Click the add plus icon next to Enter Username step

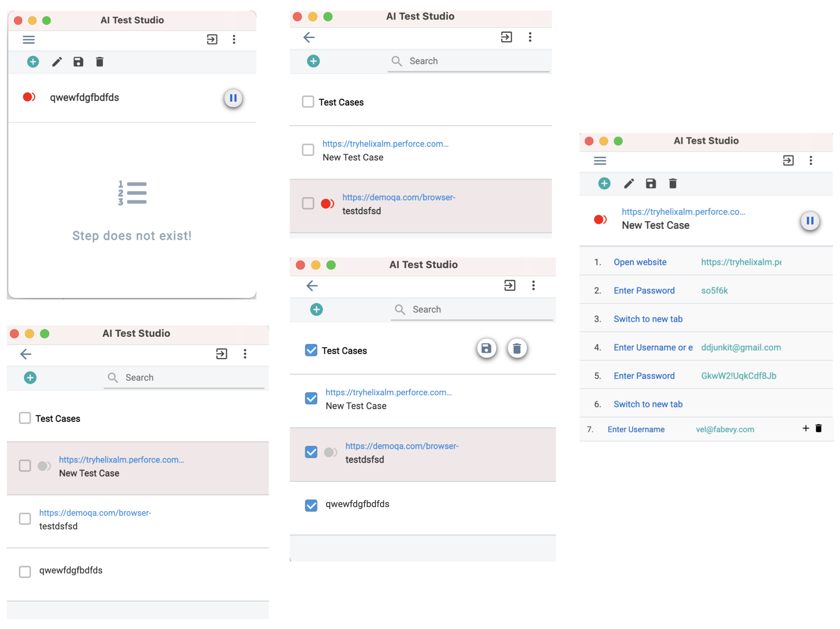pos(806,429)
